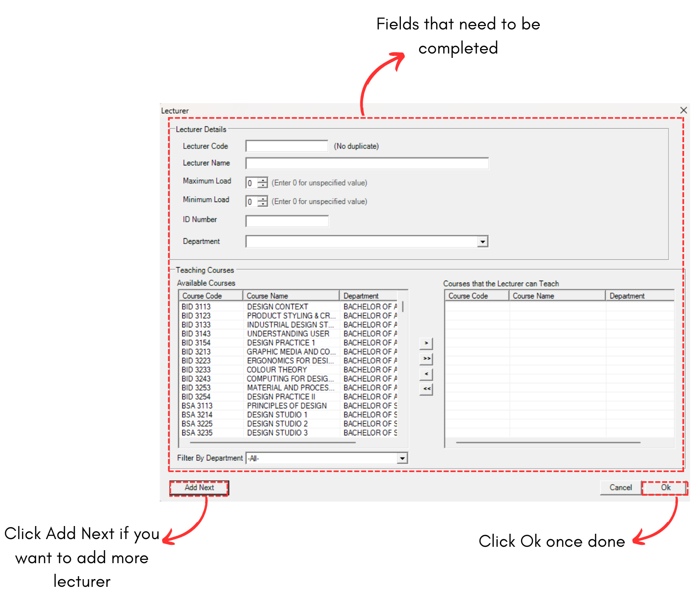700x595 pixels.
Task: Open the Department dropdown list
Action: tap(482, 242)
